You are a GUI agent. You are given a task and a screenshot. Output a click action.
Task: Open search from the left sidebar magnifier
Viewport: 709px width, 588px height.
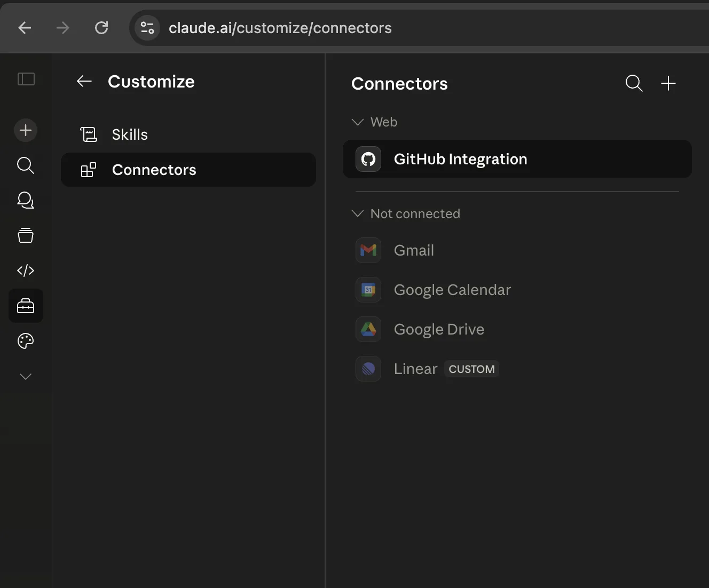(x=26, y=165)
